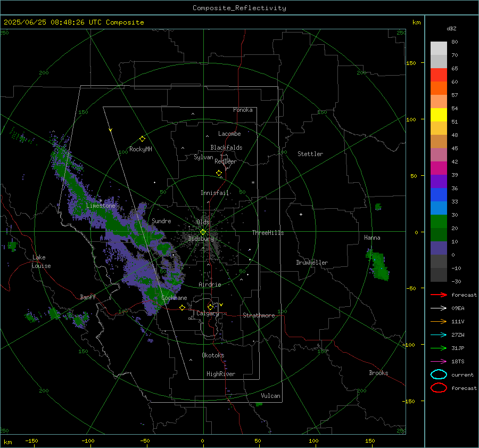Click the Calgary city label
Screen dimensions: 479x448
click(x=208, y=313)
